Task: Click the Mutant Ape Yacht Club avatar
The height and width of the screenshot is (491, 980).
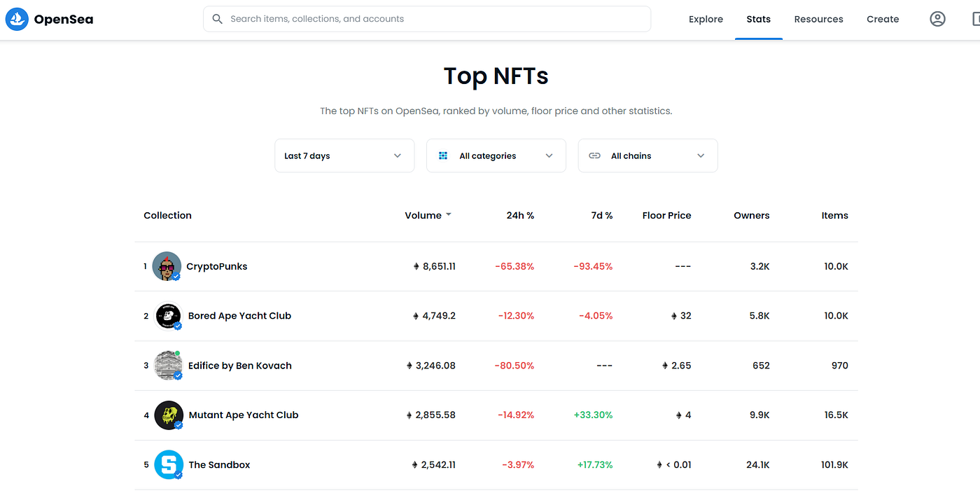Action: coord(169,415)
